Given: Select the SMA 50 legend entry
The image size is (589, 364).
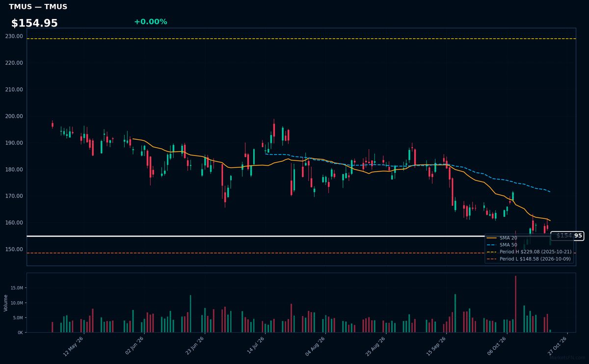Looking at the screenshot, I should point(501,245).
